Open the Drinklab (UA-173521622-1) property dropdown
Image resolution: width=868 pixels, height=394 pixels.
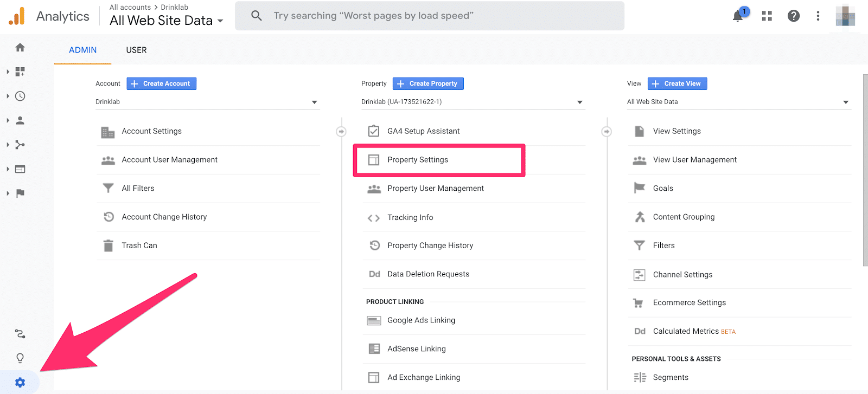click(473, 102)
